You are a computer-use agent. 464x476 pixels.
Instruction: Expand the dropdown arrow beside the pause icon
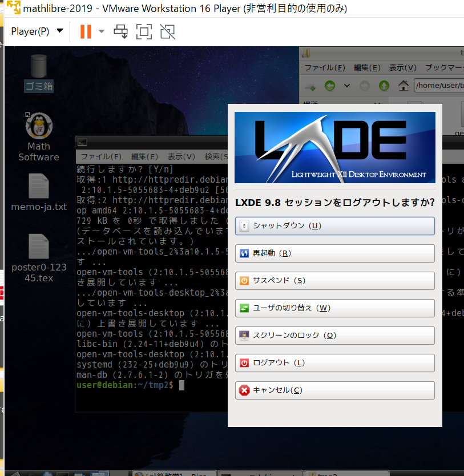[x=102, y=31]
